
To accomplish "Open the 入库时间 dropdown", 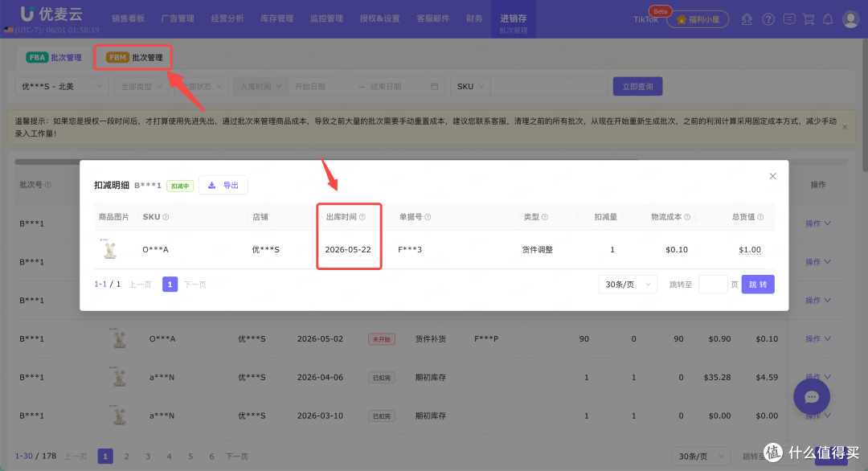I will (x=260, y=86).
